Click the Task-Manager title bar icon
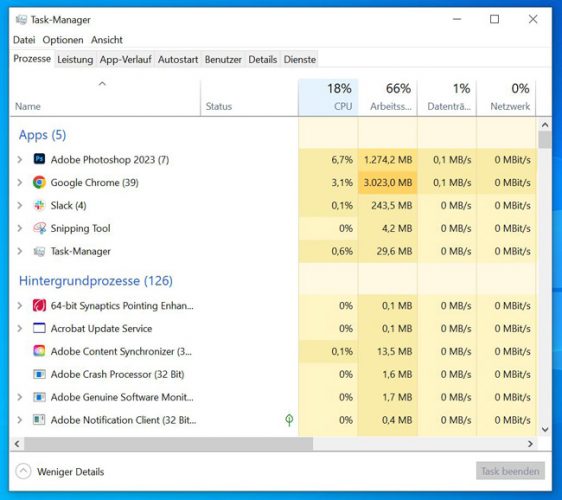 point(21,19)
